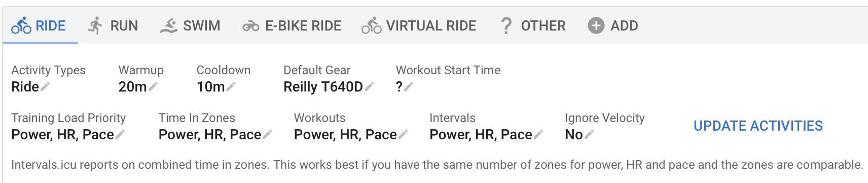Viewport: 868px width, 183px height.
Task: Toggle Ignore Velocity via its pencil icon
Action: click(x=589, y=135)
